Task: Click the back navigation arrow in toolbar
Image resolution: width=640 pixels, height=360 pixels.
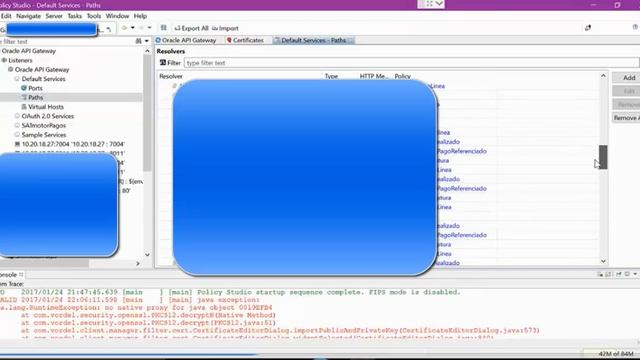Action: 124,28
